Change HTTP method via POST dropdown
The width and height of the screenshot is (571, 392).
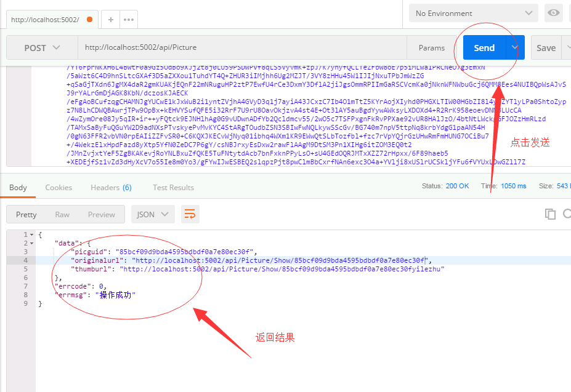pos(42,47)
